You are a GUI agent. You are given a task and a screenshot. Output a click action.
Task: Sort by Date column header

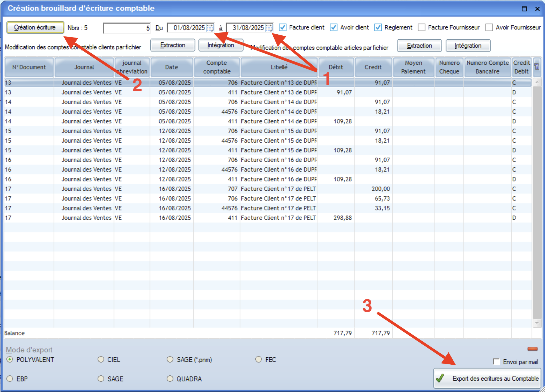172,67
